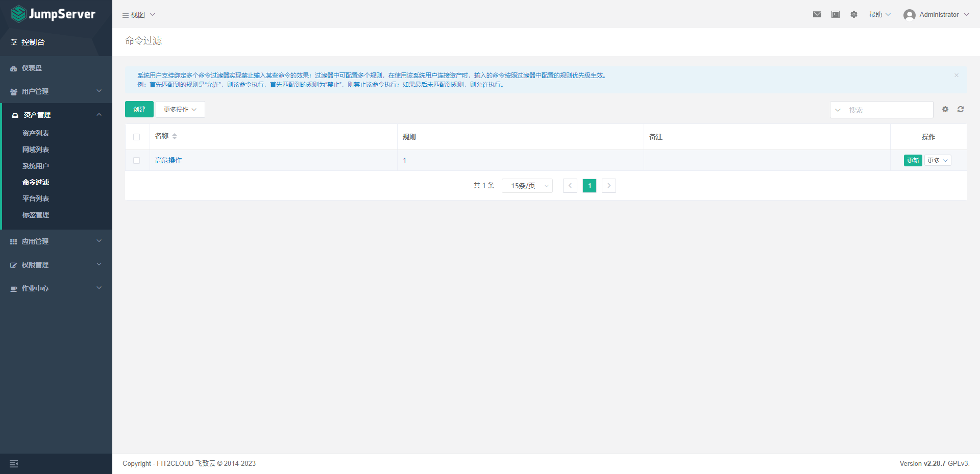The height and width of the screenshot is (474, 980).
Task: Sort by 名称 column arrows
Action: (175, 136)
